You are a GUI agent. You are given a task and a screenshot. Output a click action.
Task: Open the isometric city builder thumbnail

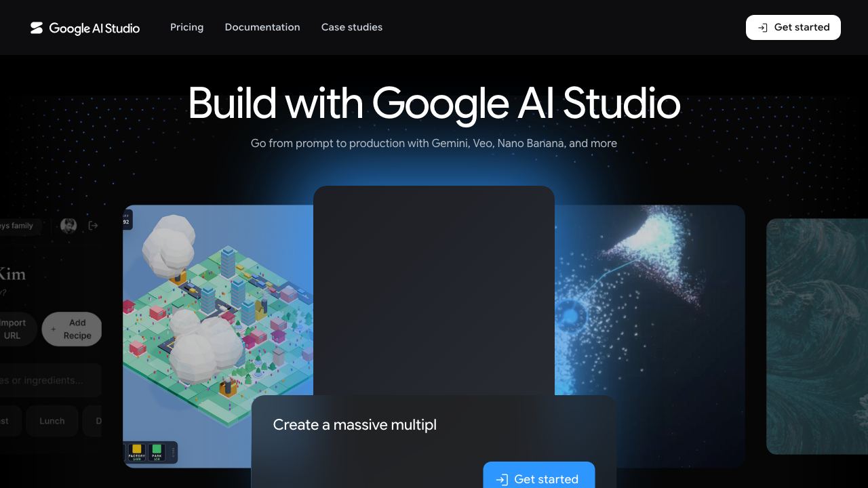218,336
